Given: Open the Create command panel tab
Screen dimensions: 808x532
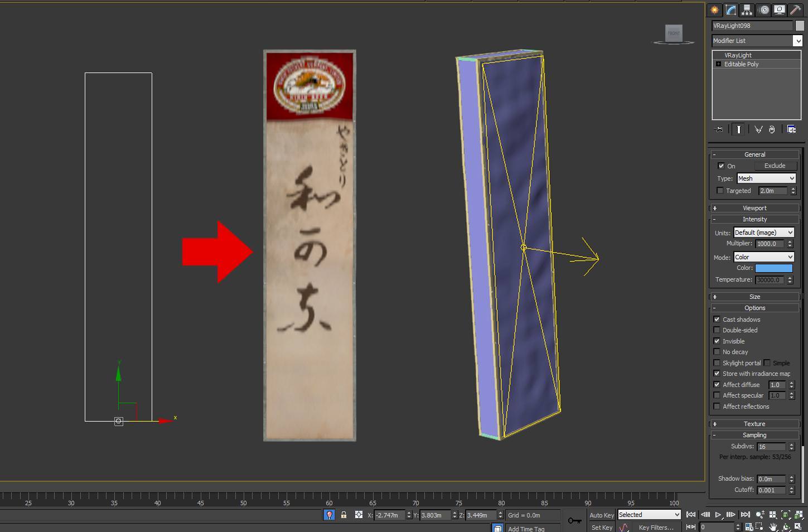Looking at the screenshot, I should [714, 10].
